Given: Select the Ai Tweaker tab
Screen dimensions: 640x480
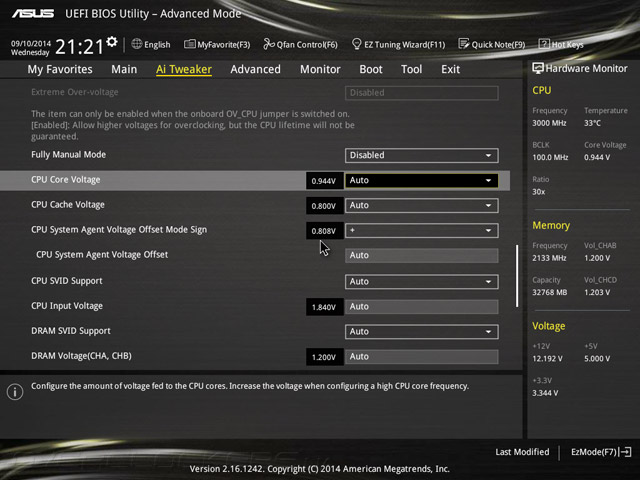Looking at the screenshot, I should pyautogui.click(x=184, y=69).
